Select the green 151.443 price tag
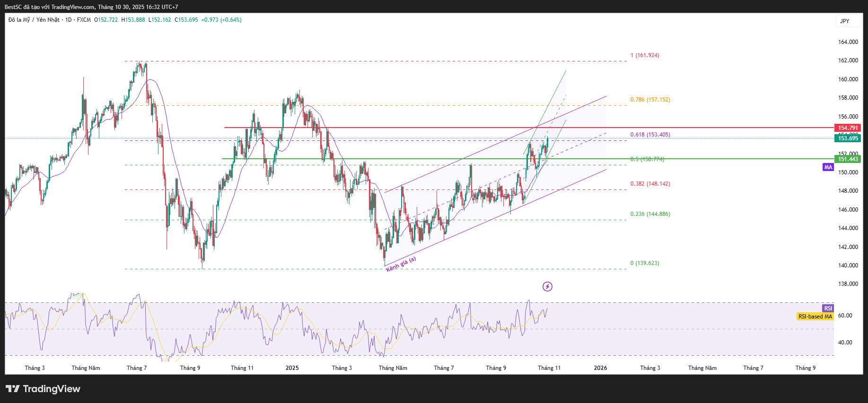The image size is (868, 403). coord(848,159)
